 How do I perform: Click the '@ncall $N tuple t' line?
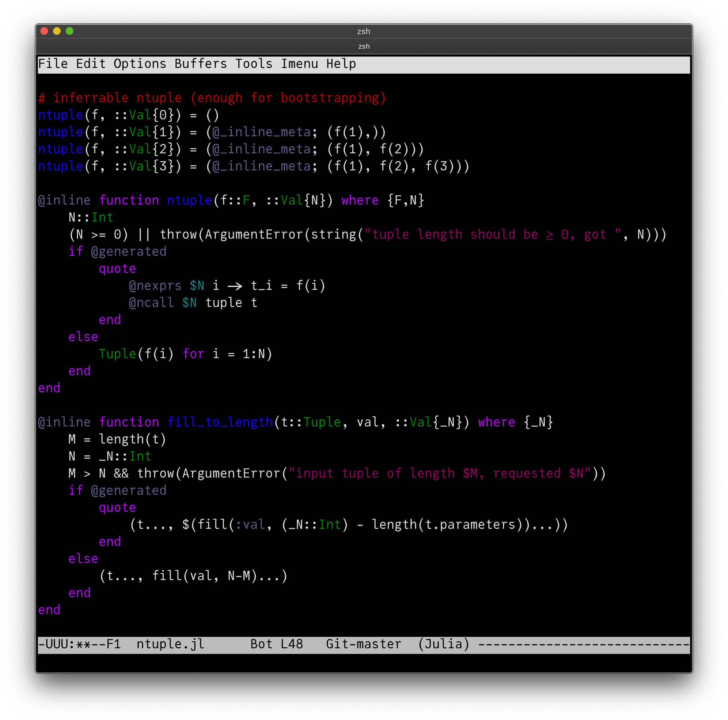(193, 302)
